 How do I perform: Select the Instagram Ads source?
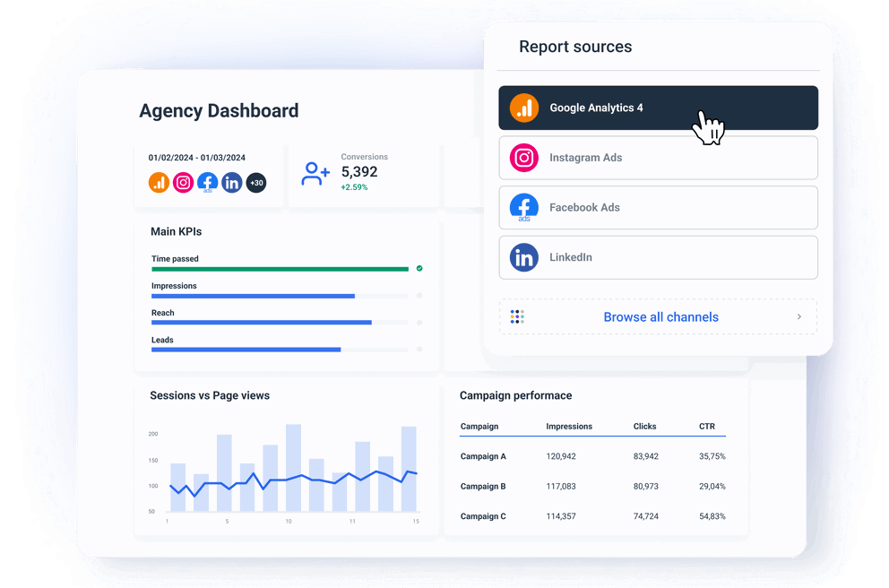(659, 158)
